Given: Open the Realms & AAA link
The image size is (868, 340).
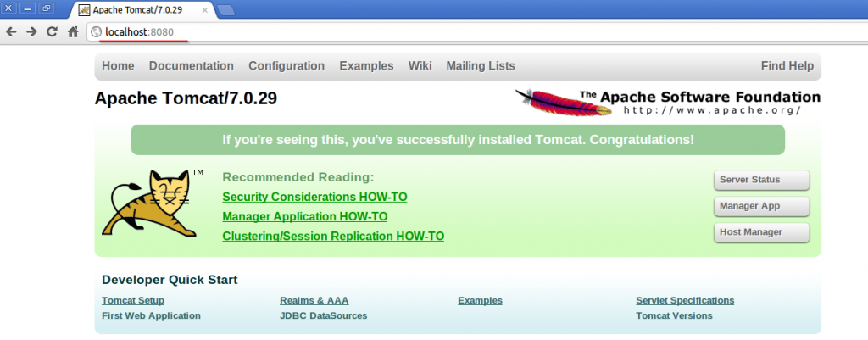Looking at the screenshot, I should click(x=314, y=301).
